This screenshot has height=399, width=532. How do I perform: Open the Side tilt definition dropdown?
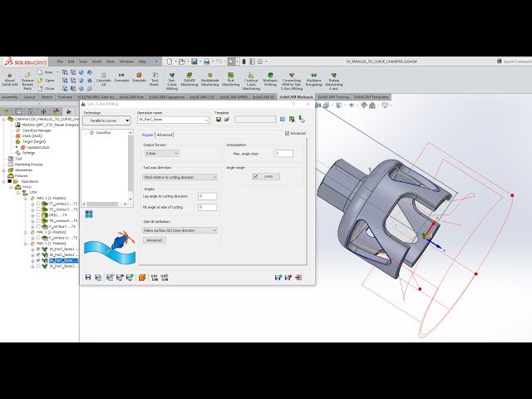tap(180, 230)
